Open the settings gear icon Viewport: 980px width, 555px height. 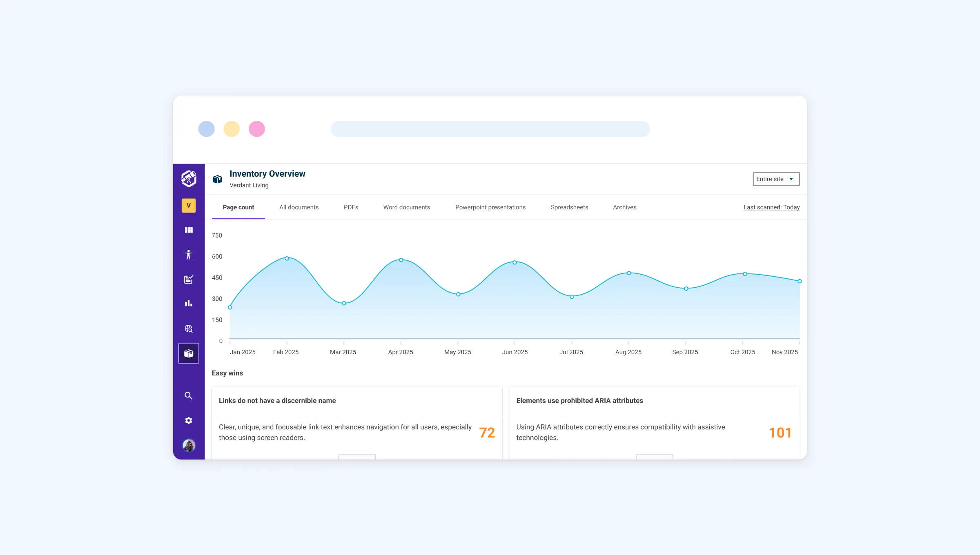(x=189, y=421)
